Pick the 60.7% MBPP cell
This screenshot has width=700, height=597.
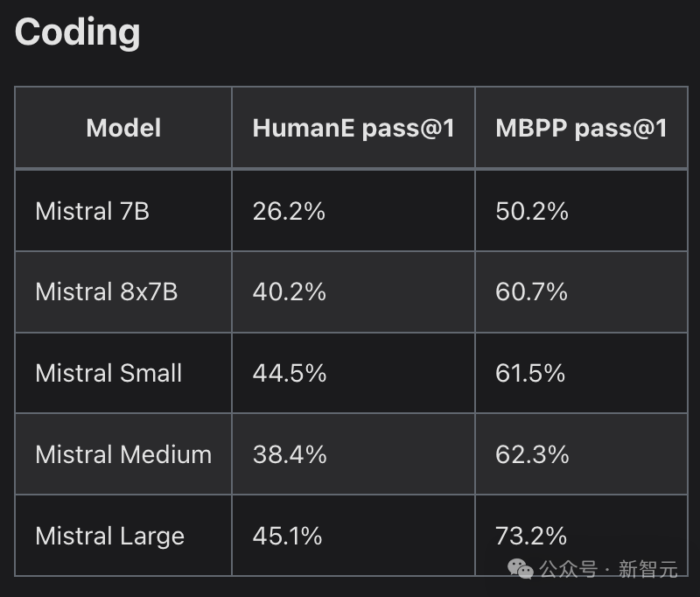coord(532,291)
